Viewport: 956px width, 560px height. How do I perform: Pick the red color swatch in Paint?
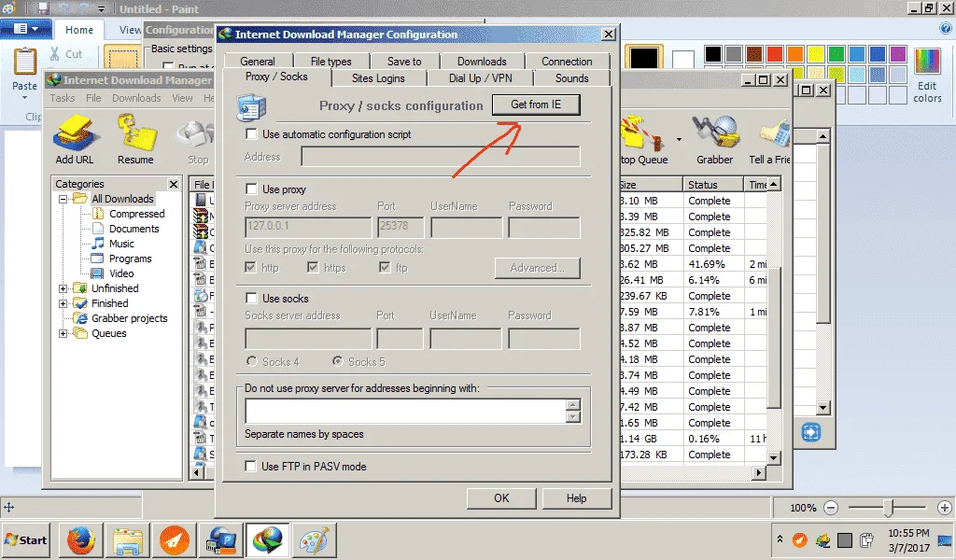pos(775,54)
